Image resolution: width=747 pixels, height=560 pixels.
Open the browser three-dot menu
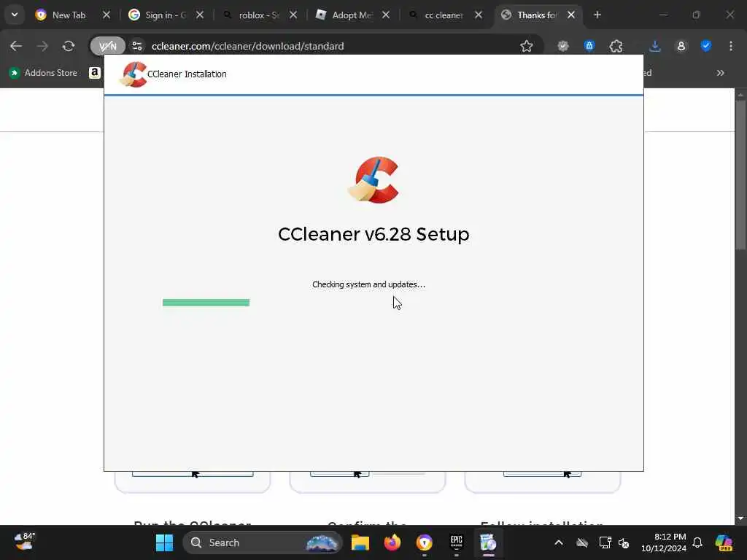[731, 46]
